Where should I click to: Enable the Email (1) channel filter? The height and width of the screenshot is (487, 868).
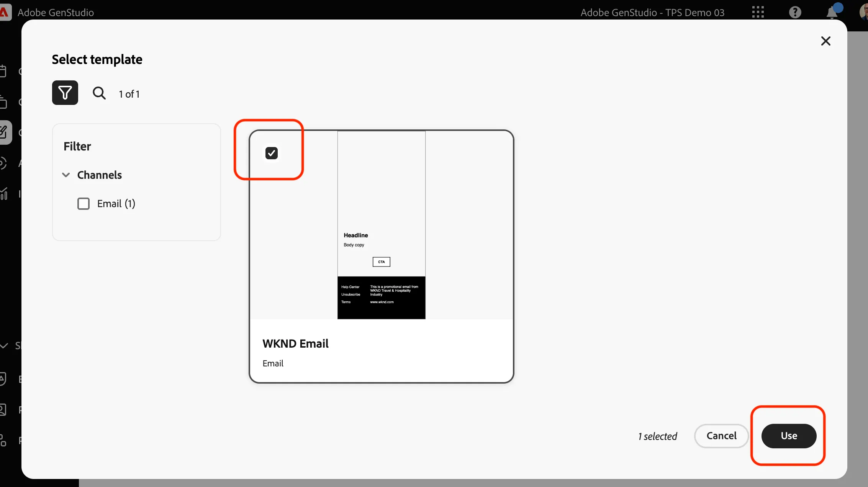(84, 204)
